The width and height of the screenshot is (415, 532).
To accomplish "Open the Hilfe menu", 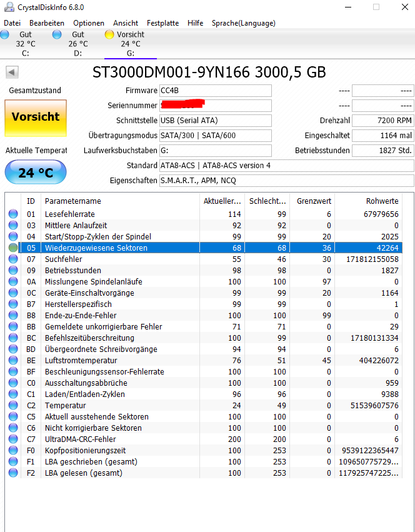I will click(196, 23).
